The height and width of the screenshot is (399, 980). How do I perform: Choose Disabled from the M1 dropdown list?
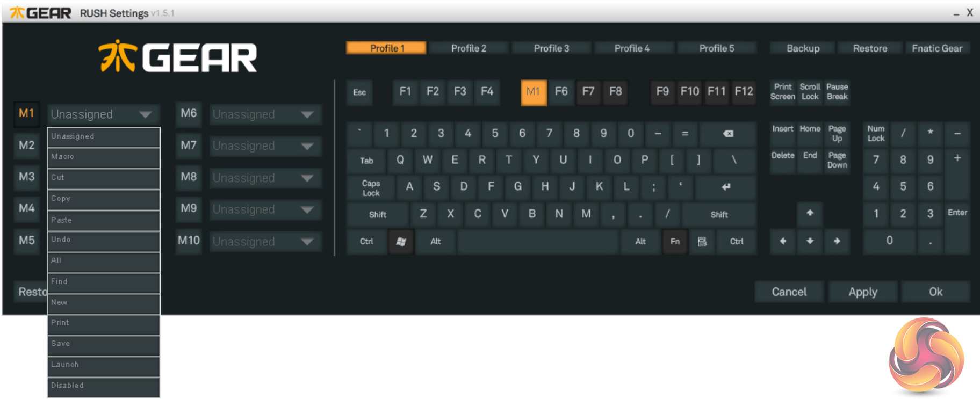(x=104, y=387)
